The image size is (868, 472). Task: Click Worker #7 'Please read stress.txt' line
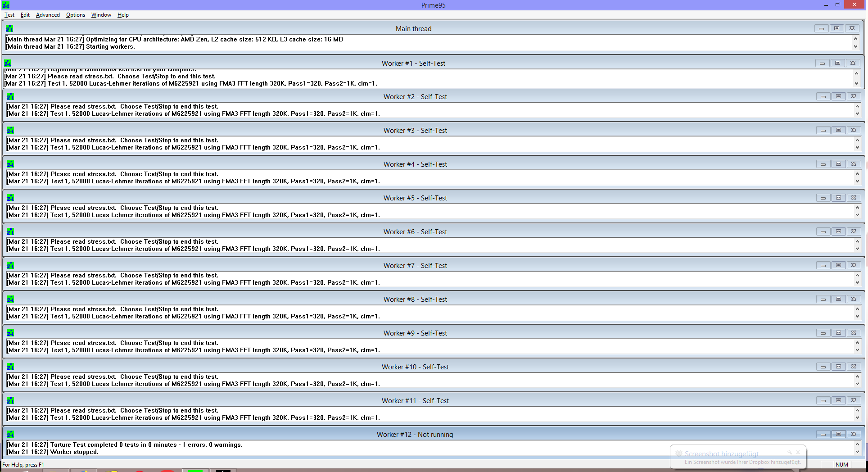pos(113,275)
